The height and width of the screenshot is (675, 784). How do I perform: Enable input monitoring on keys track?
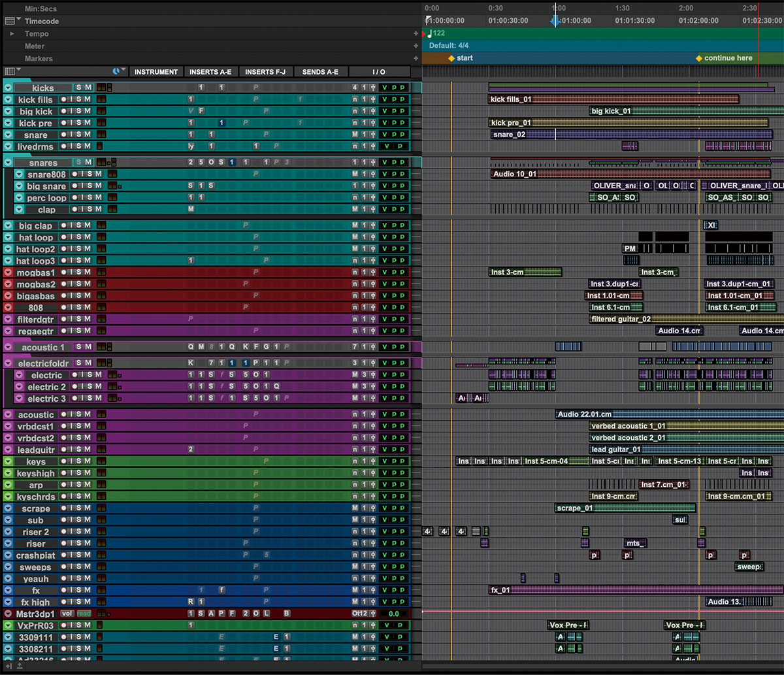click(x=71, y=461)
